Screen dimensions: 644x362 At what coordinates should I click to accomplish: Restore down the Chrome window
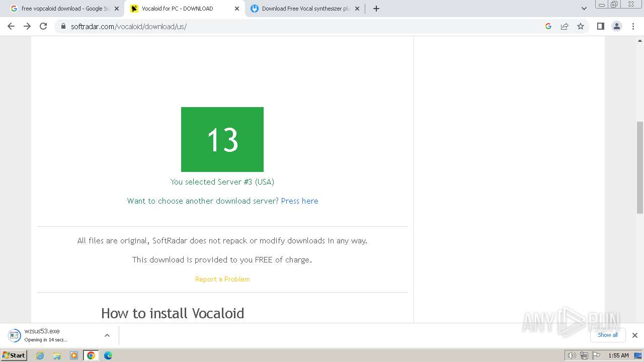tap(614, 5)
